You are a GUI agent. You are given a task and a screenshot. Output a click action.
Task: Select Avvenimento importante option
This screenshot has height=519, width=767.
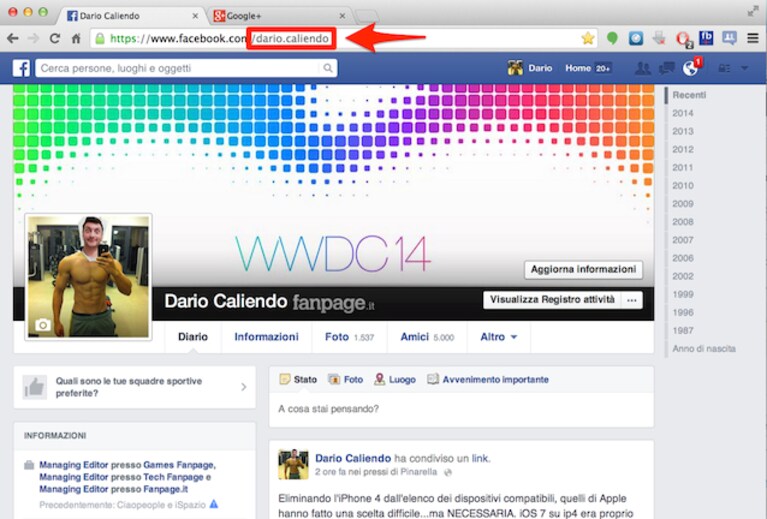[488, 379]
